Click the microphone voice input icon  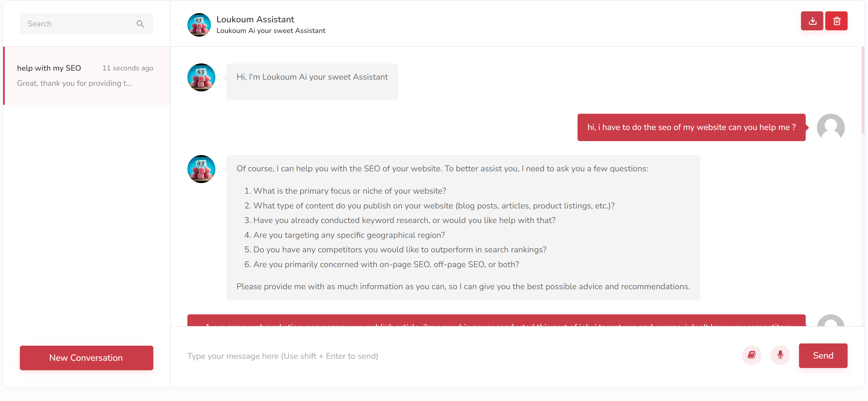click(780, 355)
